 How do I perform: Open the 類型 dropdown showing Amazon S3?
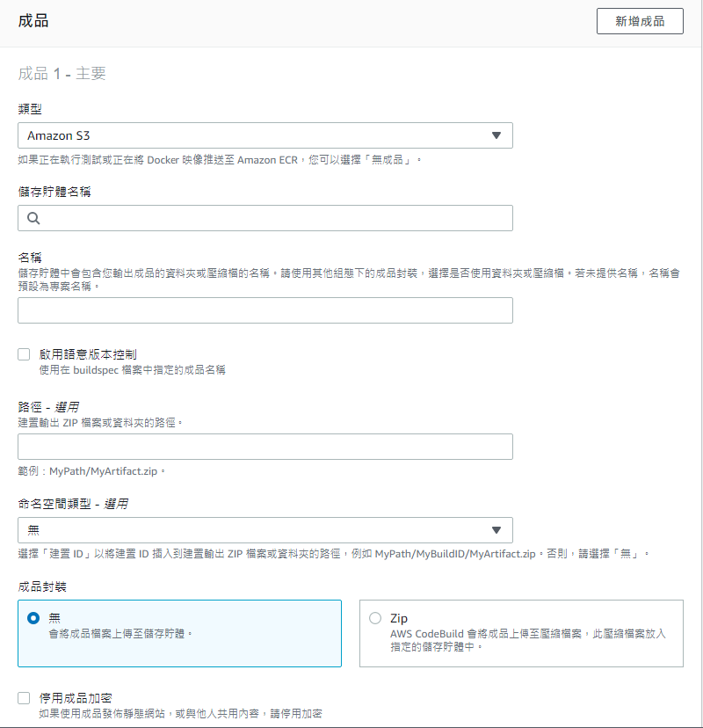click(264, 135)
